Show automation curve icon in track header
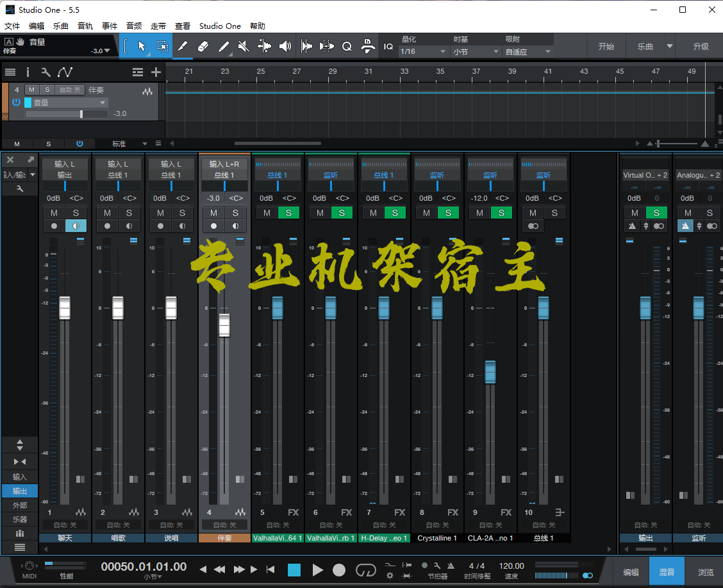 (65, 72)
